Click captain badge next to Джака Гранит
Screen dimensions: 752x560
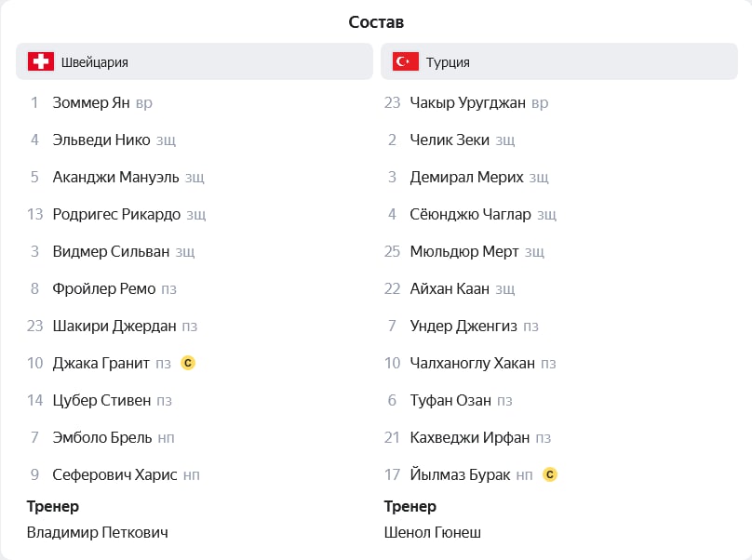click(x=188, y=363)
